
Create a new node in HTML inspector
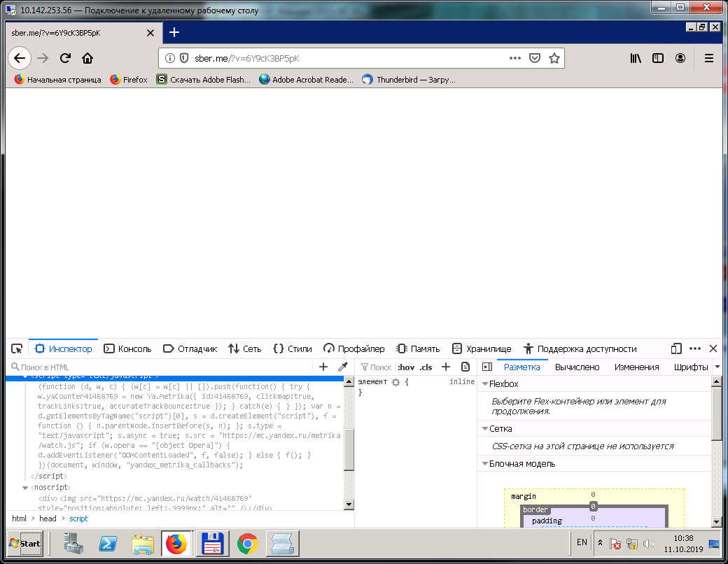click(x=323, y=367)
